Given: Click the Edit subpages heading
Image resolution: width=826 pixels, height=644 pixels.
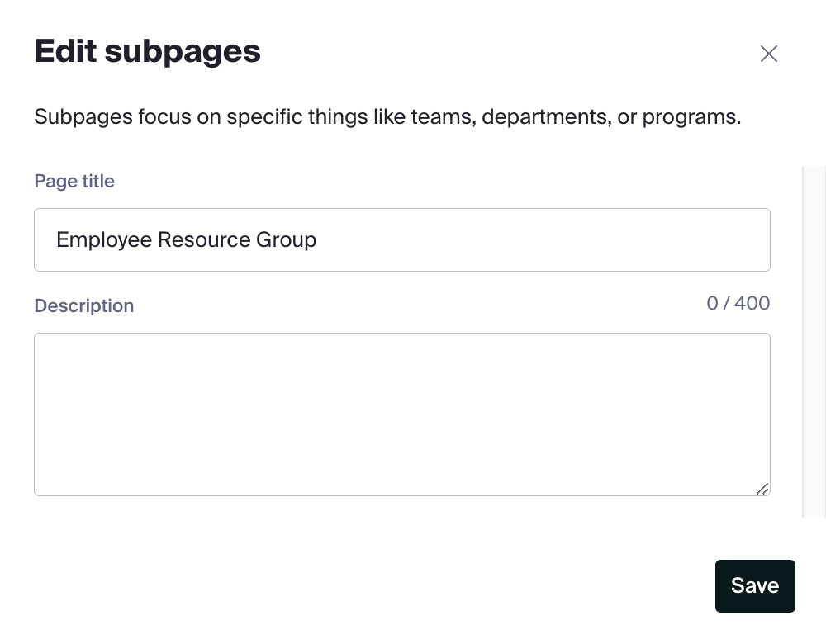Looking at the screenshot, I should pos(148,52).
